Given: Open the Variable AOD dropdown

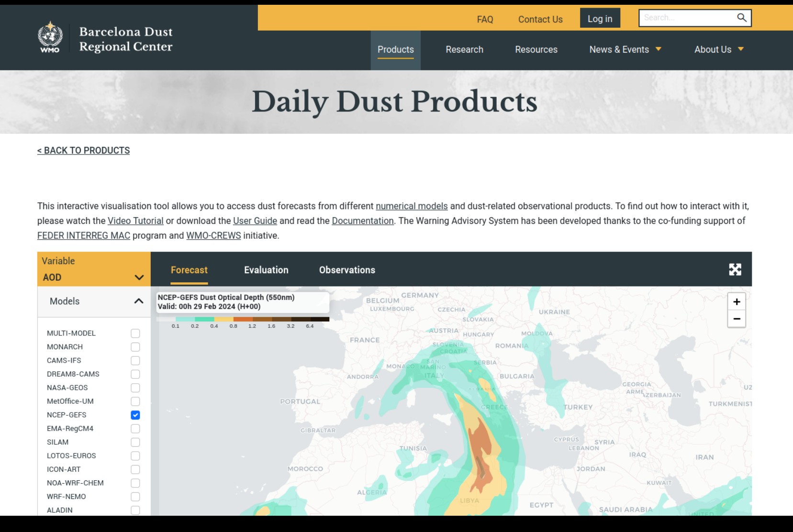Looking at the screenshot, I should (94, 269).
